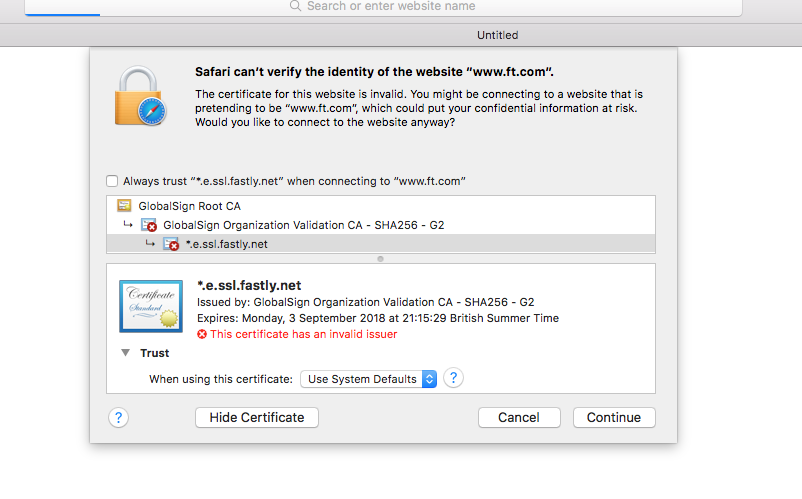Enable Always trust "*.e.ssl.fastly.net" checkbox

point(112,181)
